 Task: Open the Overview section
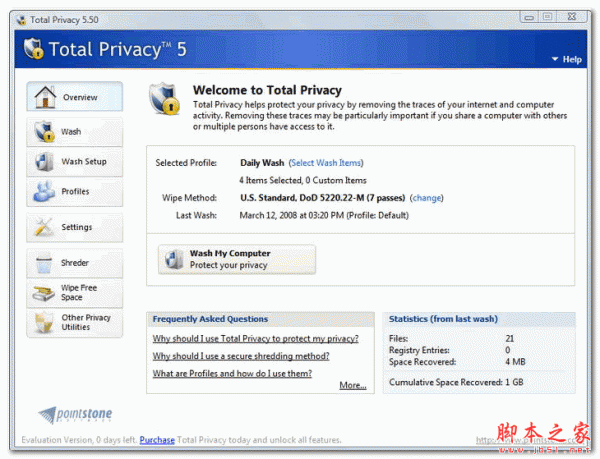click(75, 96)
